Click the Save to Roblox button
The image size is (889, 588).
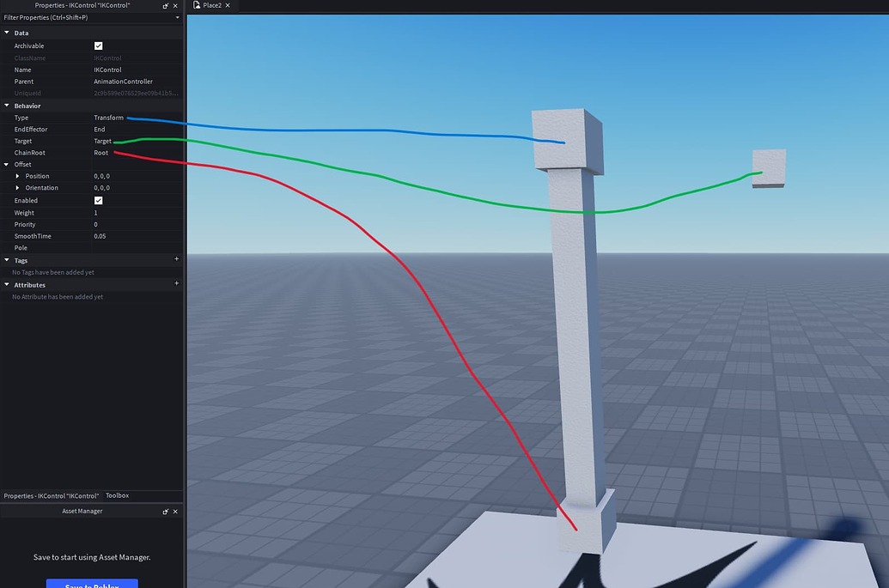click(92, 584)
